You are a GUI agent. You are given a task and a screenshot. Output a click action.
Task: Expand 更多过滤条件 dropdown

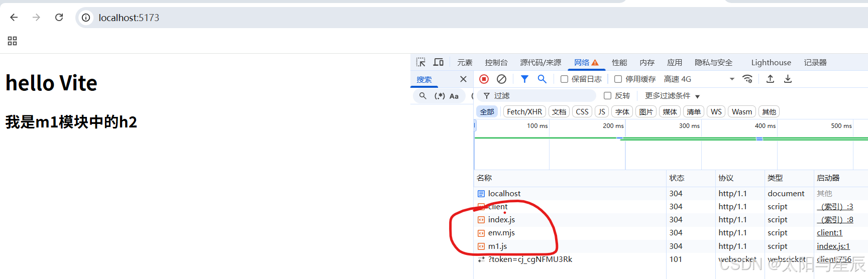tap(672, 96)
